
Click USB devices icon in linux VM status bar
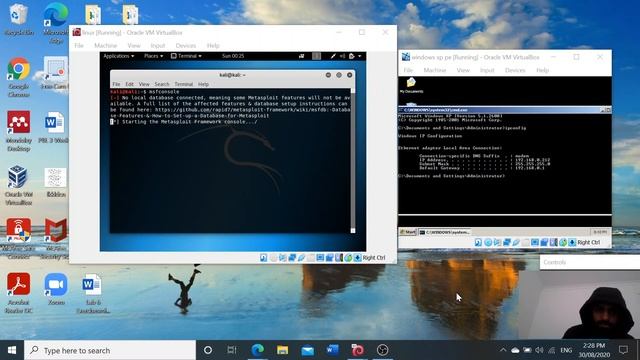pyautogui.click(x=301, y=258)
